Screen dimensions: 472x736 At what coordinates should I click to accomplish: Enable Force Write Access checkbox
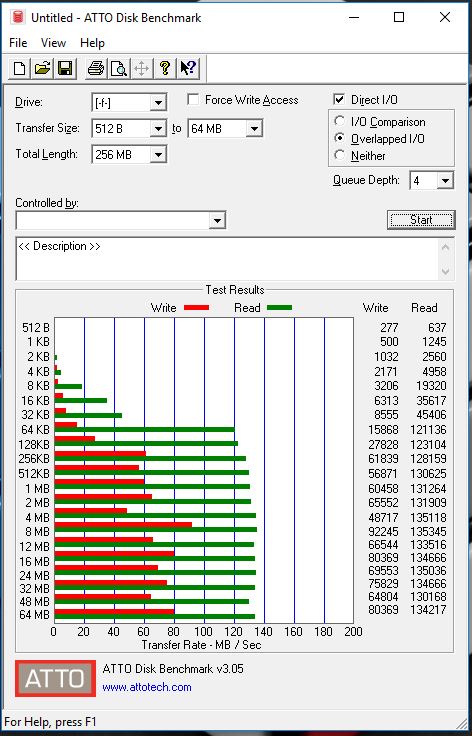click(x=193, y=100)
